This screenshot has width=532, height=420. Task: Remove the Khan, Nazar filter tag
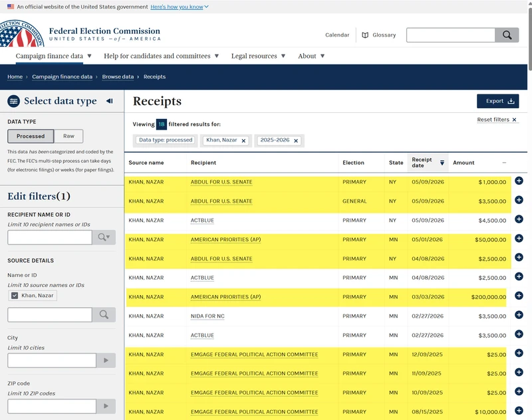pos(243,141)
